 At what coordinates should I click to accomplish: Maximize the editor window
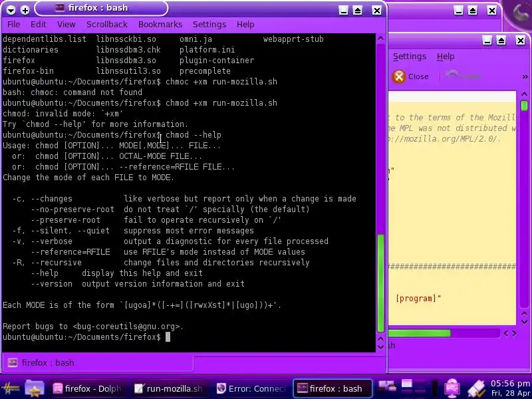[501, 41]
